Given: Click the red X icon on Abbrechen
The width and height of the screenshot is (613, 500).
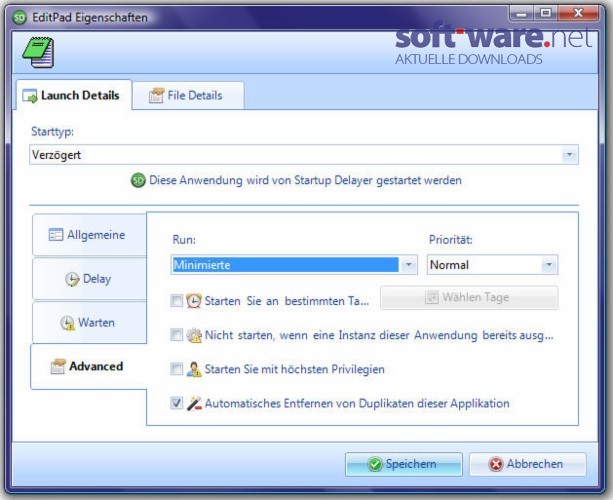Looking at the screenshot, I should coord(496,464).
